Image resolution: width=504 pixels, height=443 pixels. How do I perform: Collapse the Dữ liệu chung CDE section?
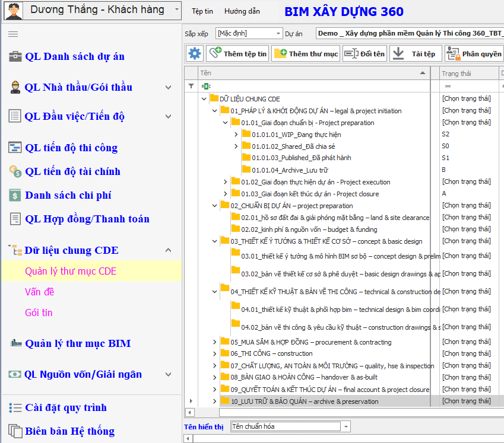168,250
